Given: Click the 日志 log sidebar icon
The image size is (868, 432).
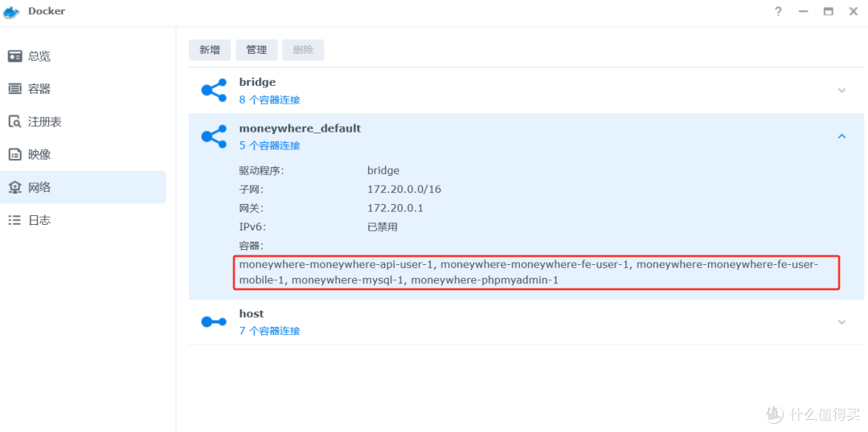Looking at the screenshot, I should [15, 220].
